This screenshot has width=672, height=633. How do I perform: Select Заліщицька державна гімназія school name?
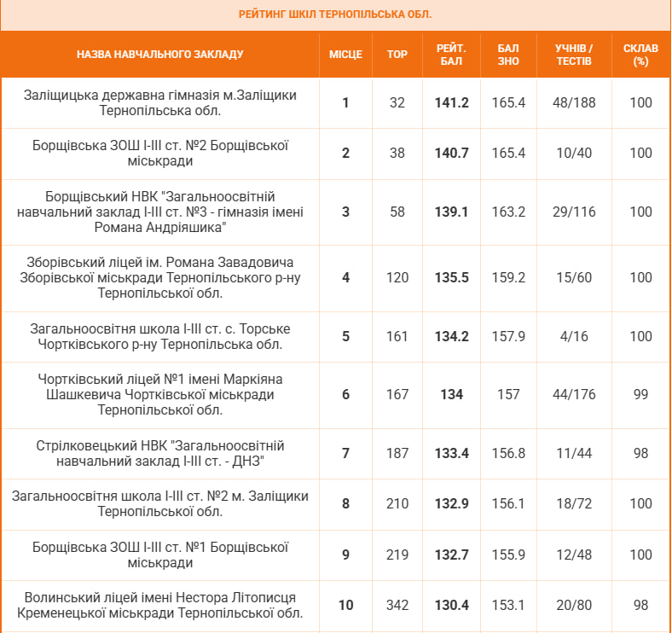click(x=159, y=103)
